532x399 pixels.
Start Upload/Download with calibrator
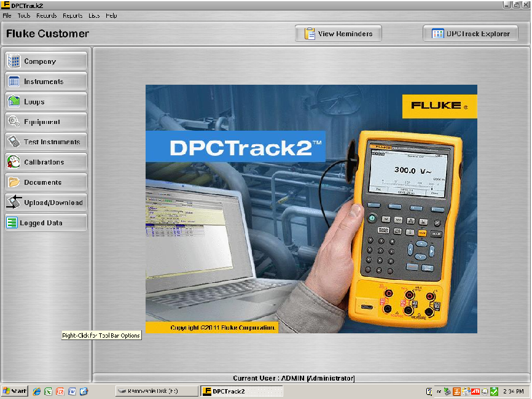(46, 203)
